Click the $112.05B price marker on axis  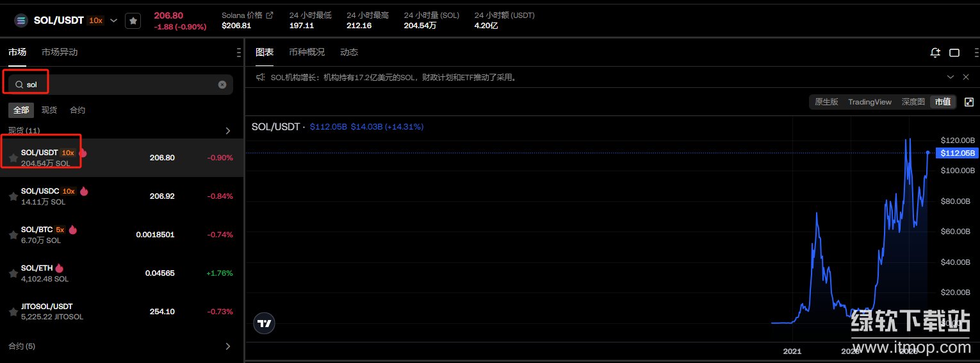coord(957,153)
